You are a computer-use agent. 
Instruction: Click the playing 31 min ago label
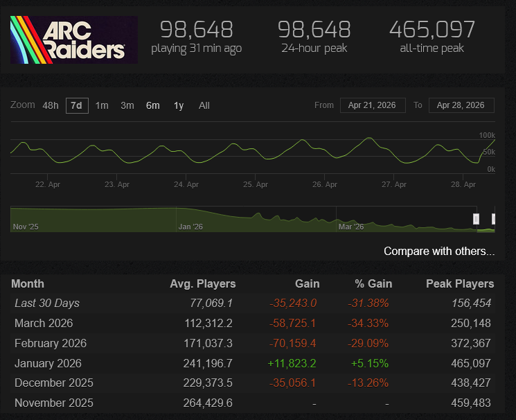coord(197,49)
